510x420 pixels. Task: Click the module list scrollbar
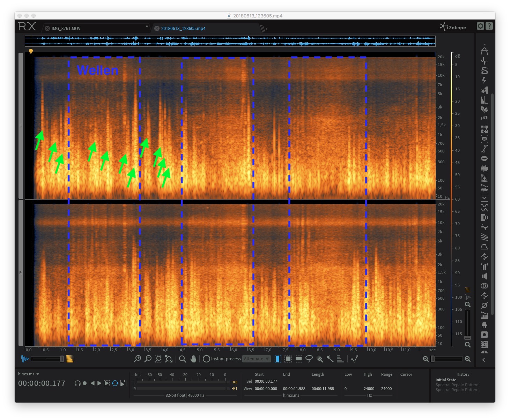(x=492, y=204)
